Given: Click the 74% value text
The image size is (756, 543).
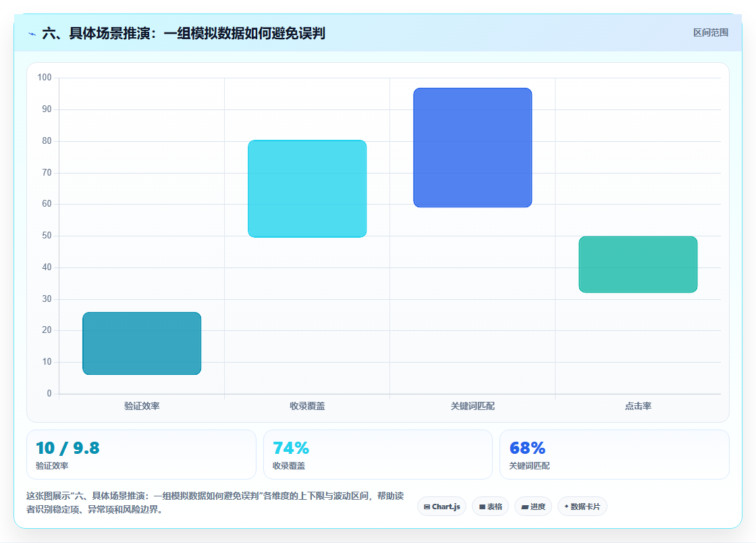Looking at the screenshot, I should click(x=291, y=448).
